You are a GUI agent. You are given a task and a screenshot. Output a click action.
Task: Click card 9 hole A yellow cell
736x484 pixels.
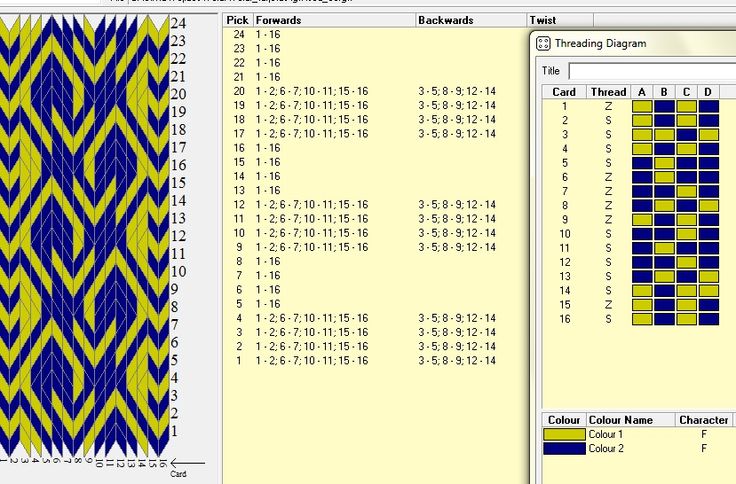pos(642,220)
